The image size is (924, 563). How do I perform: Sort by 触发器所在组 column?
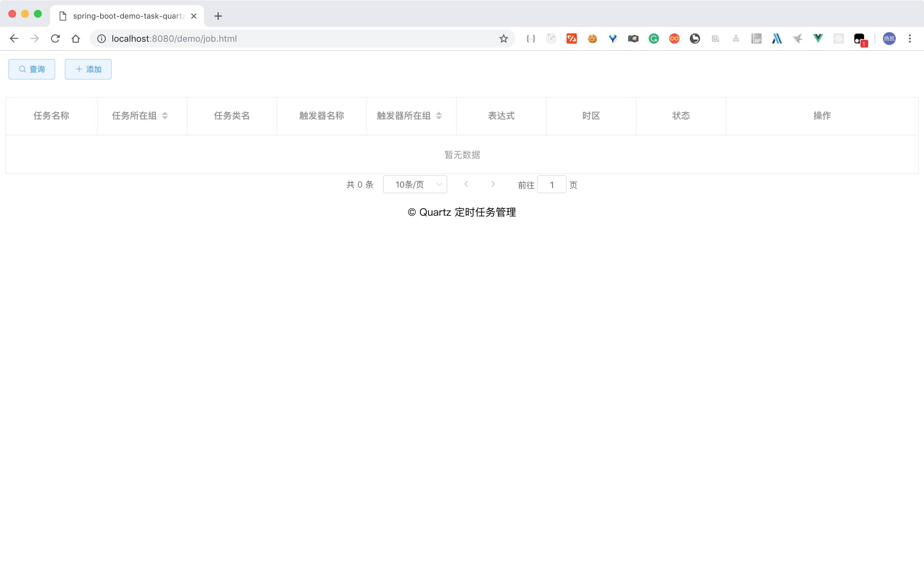[x=439, y=116]
